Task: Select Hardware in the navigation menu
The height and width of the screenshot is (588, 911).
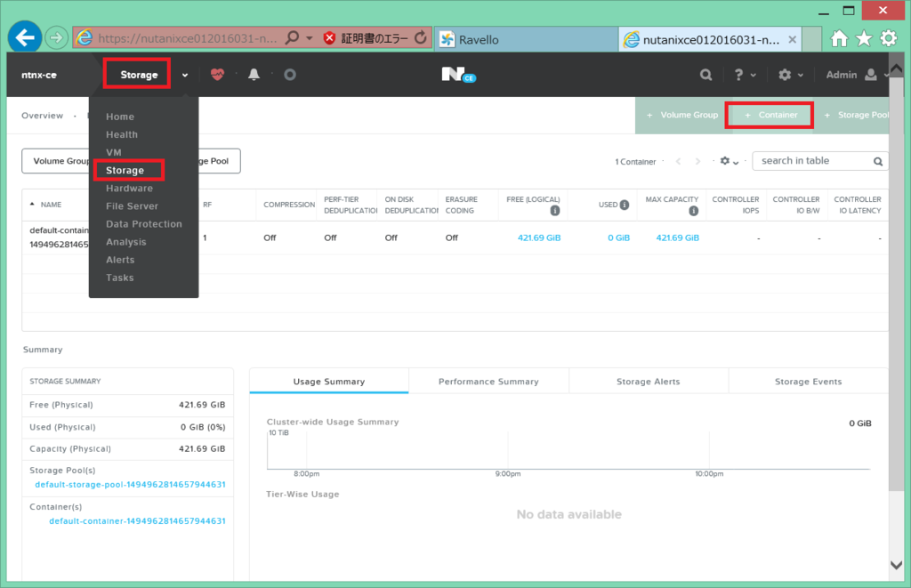Action: coord(129,189)
